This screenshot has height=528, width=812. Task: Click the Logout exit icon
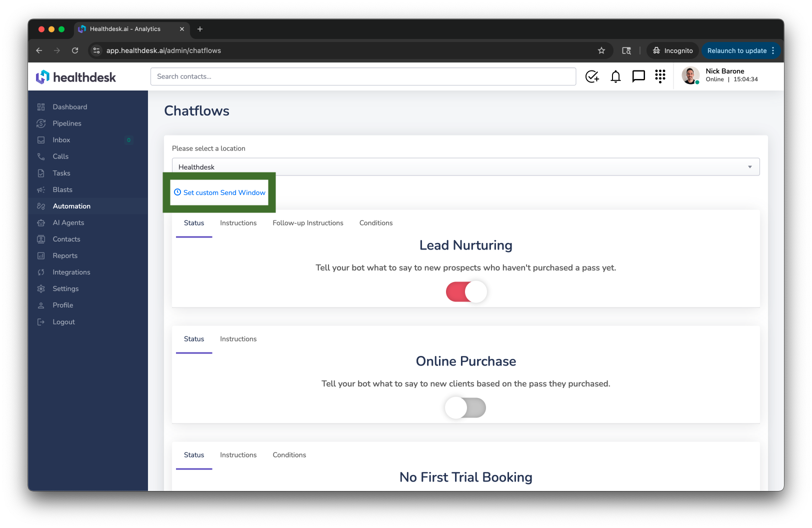pos(41,322)
